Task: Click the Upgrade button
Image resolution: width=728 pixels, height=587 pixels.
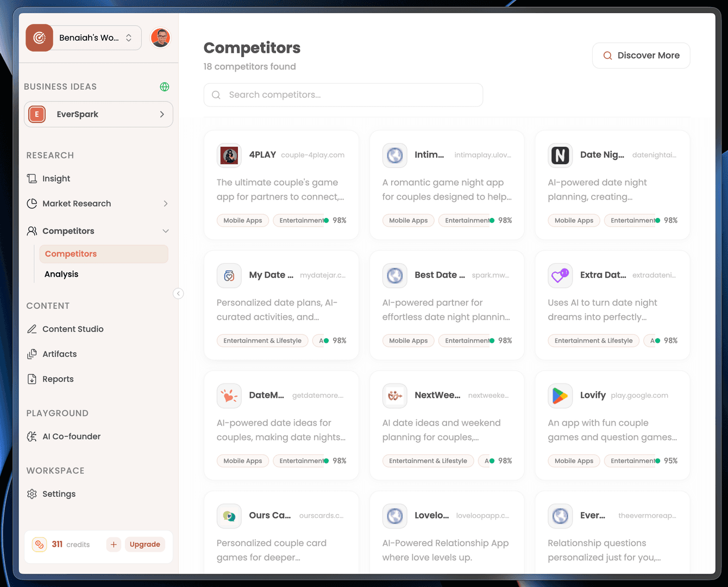Action: (145, 544)
